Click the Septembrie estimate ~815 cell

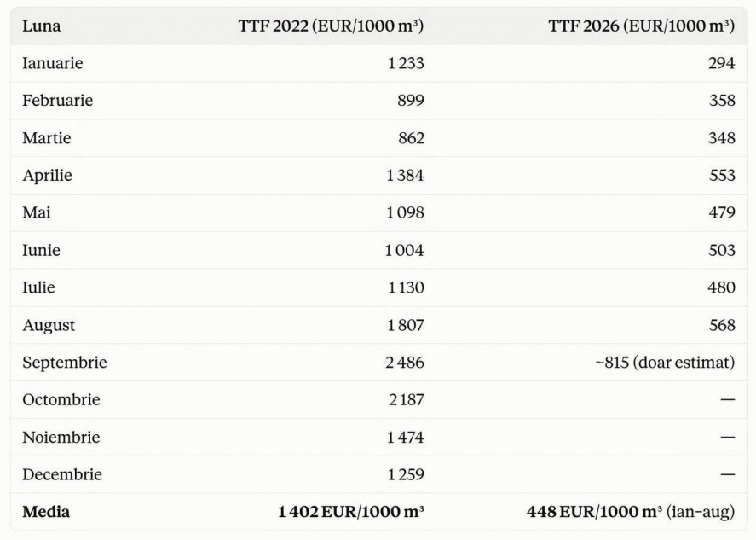665,363
